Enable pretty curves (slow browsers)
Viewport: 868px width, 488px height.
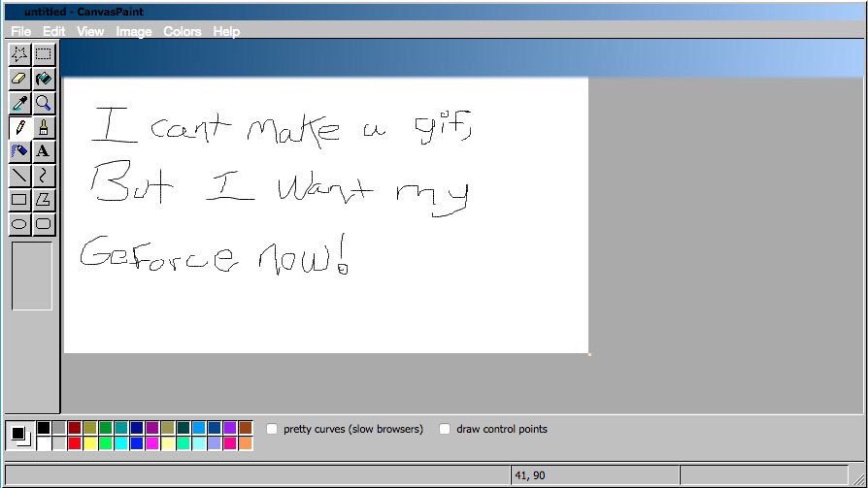point(272,429)
